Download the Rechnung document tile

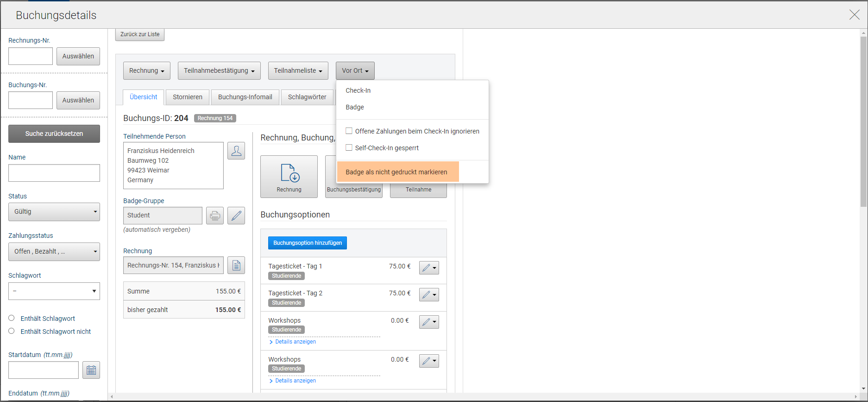pos(289,177)
